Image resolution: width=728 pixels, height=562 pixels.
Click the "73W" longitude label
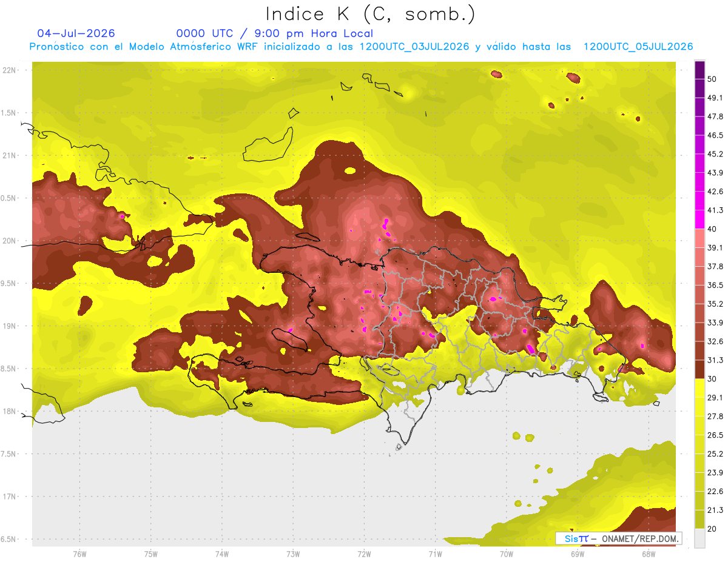(x=293, y=554)
